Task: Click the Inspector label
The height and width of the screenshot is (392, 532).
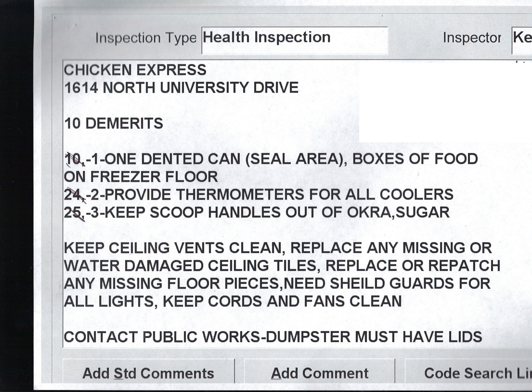Action: (472, 38)
